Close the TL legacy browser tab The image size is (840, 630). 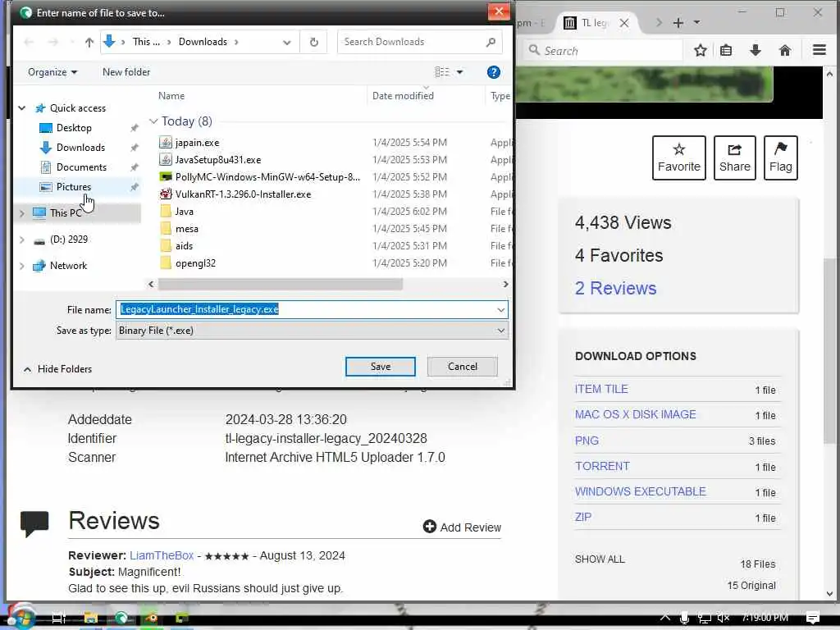[x=624, y=23]
